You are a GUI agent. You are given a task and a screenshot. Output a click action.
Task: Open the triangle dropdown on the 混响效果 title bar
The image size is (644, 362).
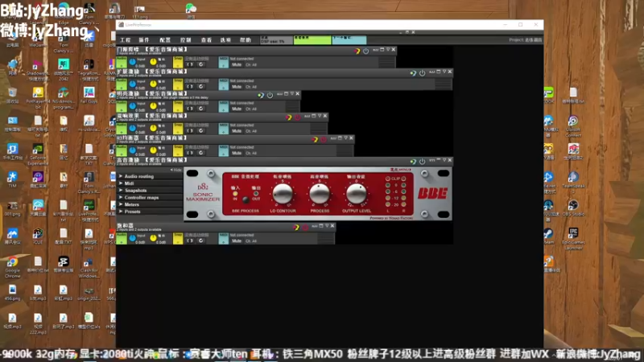pyautogui.click(x=320, y=116)
